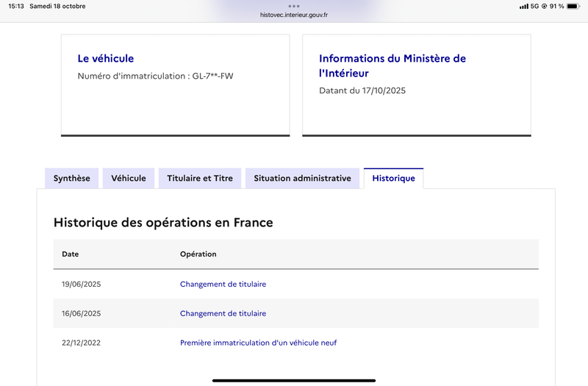Tap the 15:13 clock in status bar
This screenshot has width=588, height=386.
click(16, 6)
